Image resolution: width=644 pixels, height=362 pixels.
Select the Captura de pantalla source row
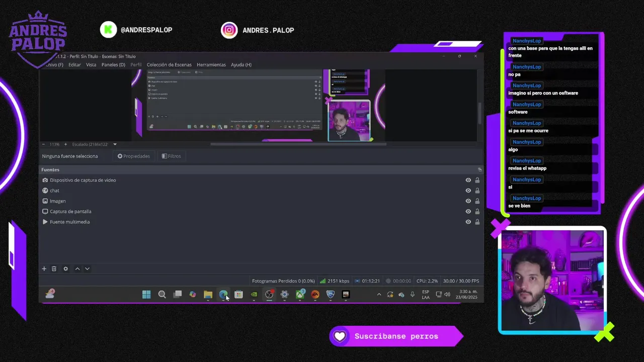[x=261, y=212]
